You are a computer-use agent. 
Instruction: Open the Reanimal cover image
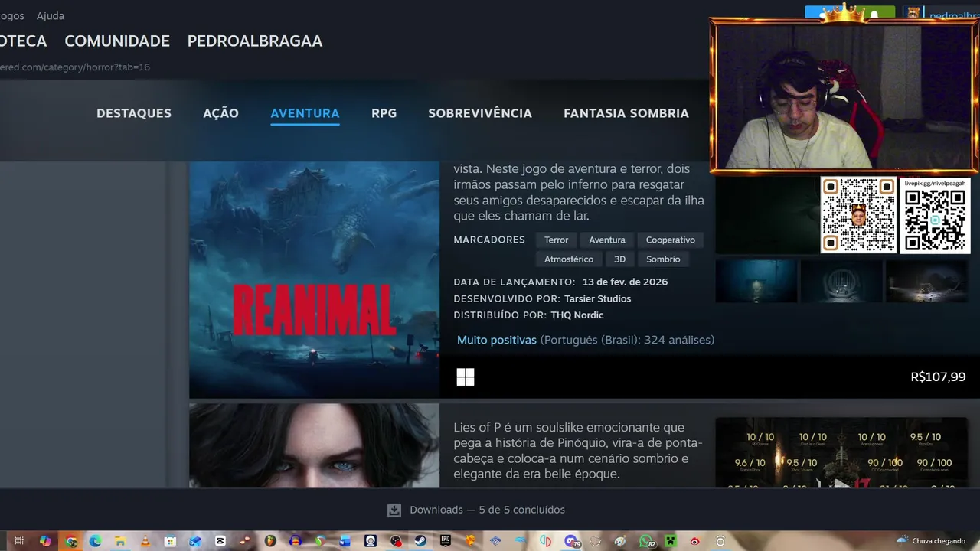click(x=314, y=279)
